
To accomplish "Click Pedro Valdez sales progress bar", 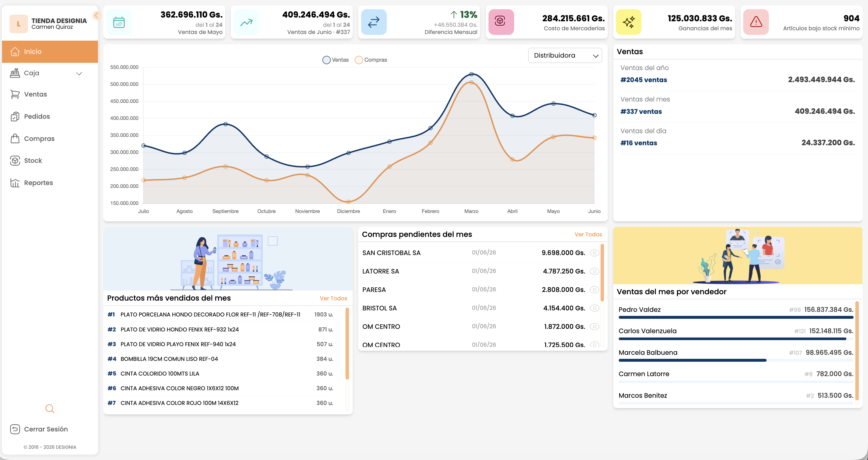I will (736, 317).
